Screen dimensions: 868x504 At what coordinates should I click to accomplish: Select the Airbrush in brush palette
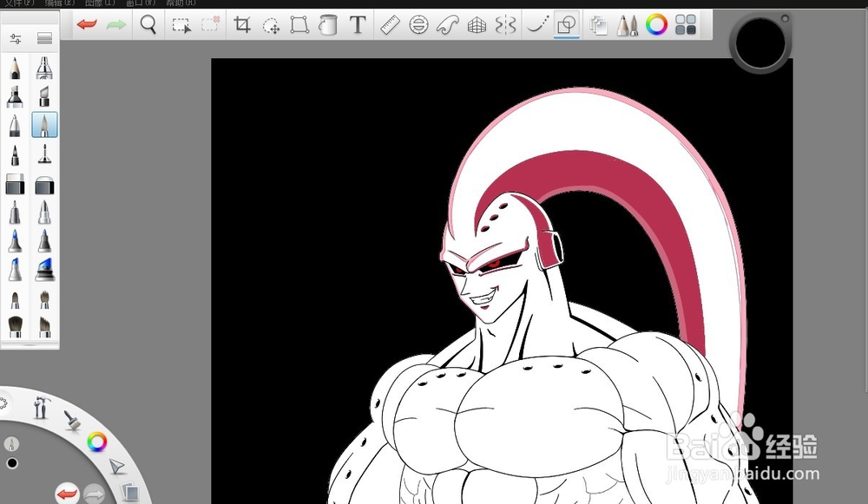pos(44,68)
